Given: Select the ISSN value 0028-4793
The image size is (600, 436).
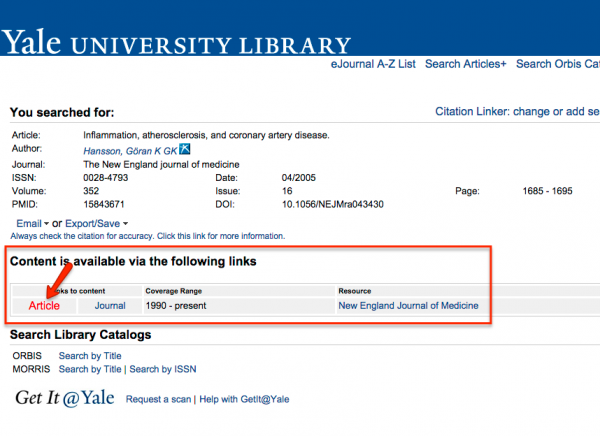Looking at the screenshot, I should (106, 178).
